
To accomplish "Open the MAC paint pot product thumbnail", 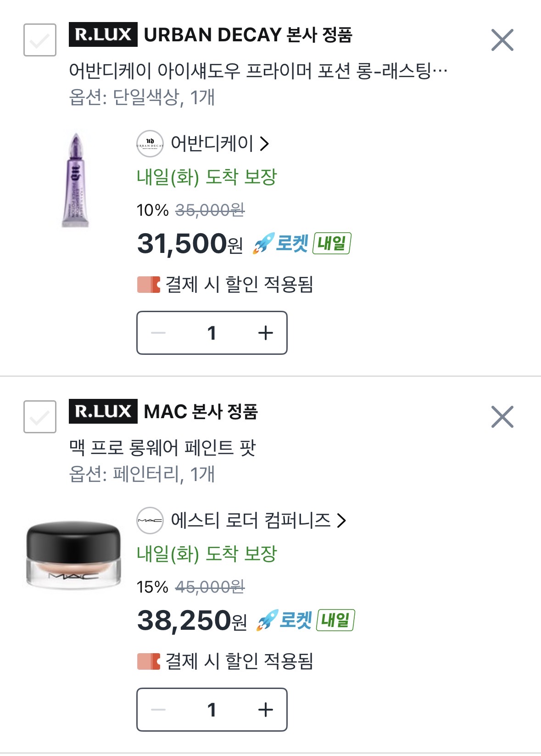I will coord(73,554).
